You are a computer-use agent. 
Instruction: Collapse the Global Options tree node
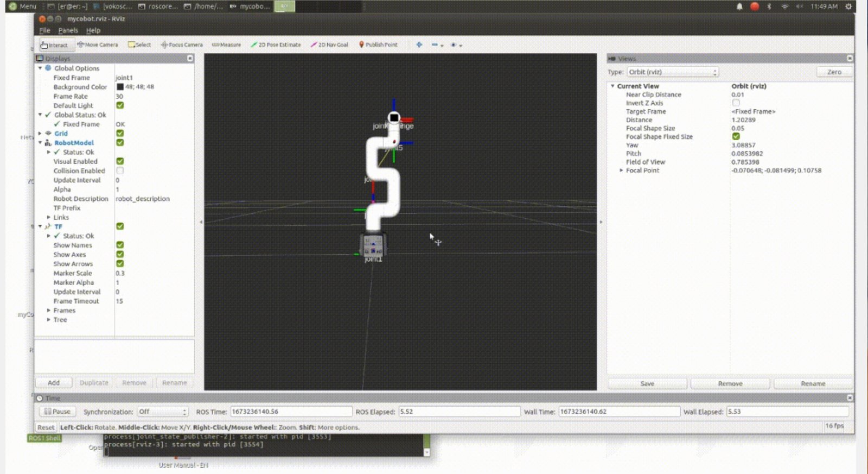40,68
